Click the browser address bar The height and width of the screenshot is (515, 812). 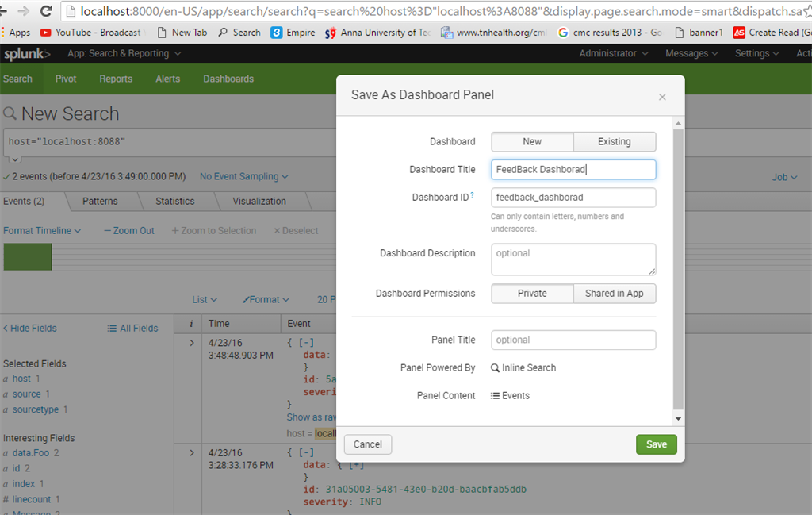tap(435, 11)
